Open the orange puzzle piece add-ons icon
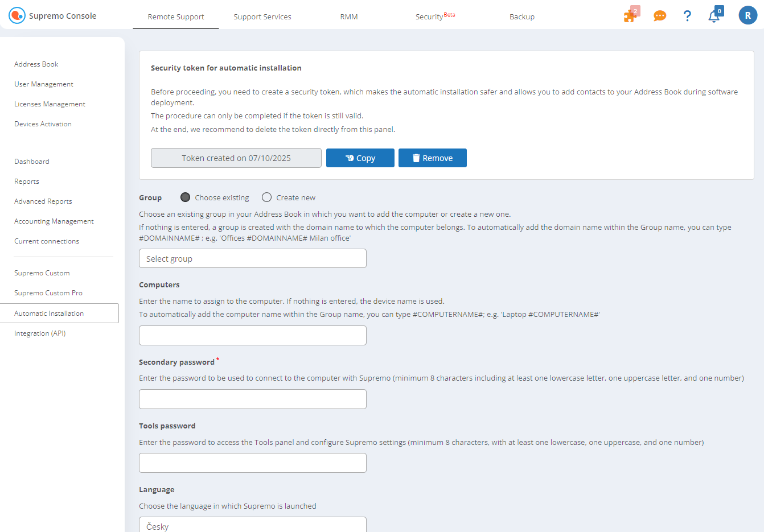764x532 pixels. [631, 15]
